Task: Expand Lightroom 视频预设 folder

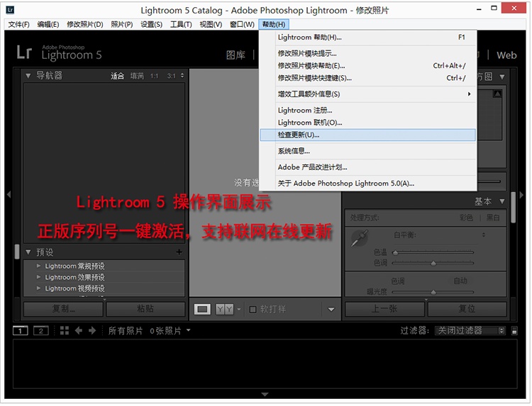Action: click(x=39, y=288)
